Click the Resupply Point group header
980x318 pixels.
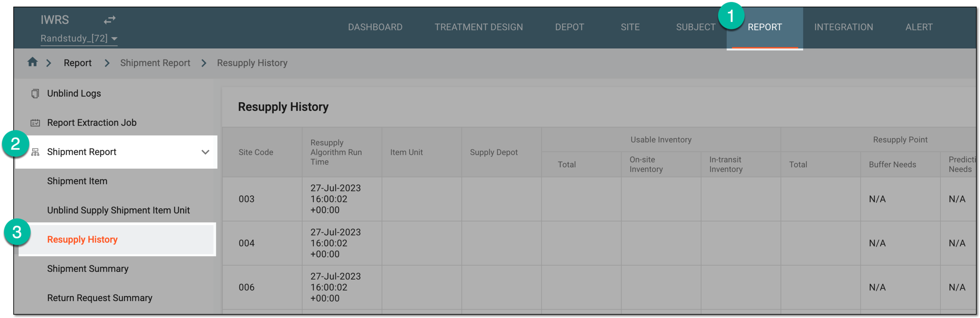point(900,140)
